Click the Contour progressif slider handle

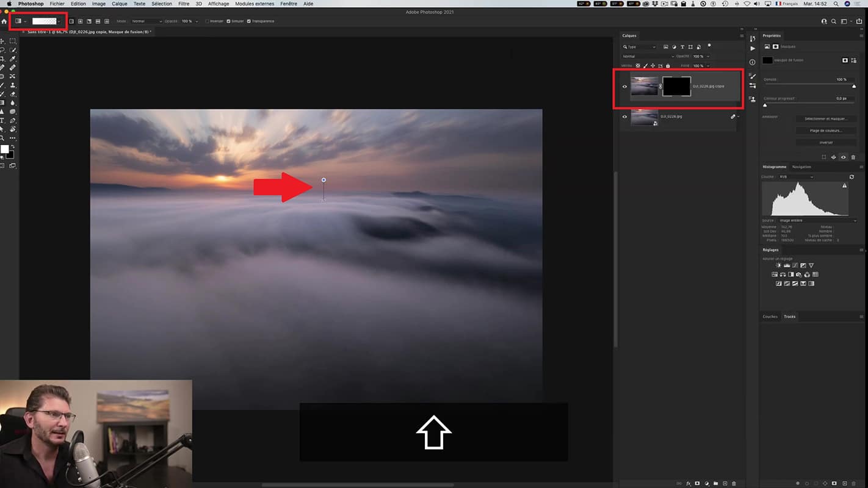(765, 105)
